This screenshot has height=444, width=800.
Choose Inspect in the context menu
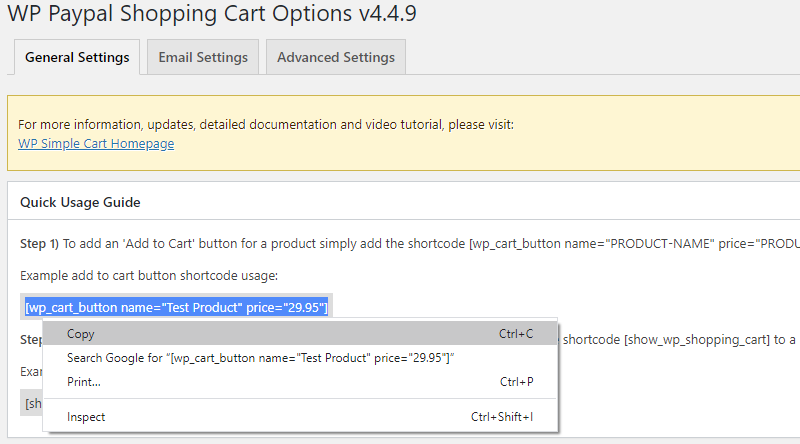tap(300, 417)
